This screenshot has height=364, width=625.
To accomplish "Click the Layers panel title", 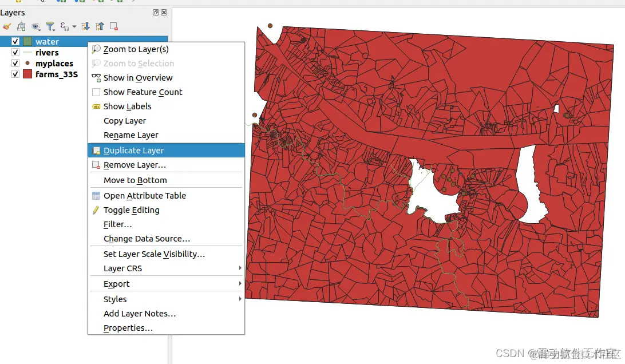I will (13, 13).
